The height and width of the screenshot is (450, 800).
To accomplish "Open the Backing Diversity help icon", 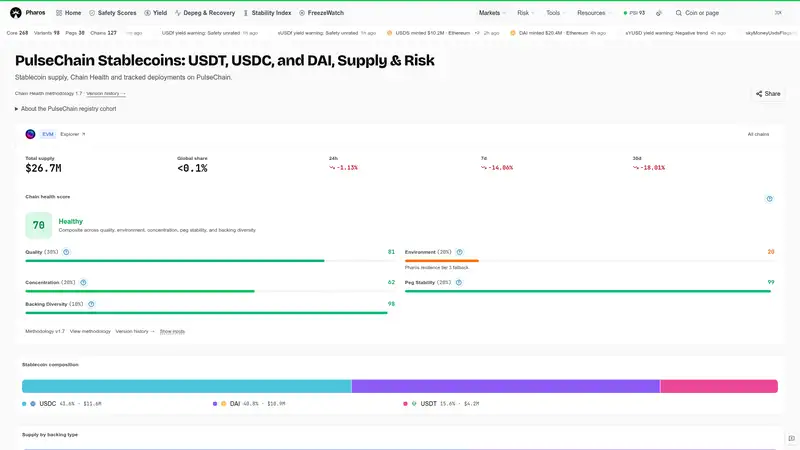I will click(91, 304).
